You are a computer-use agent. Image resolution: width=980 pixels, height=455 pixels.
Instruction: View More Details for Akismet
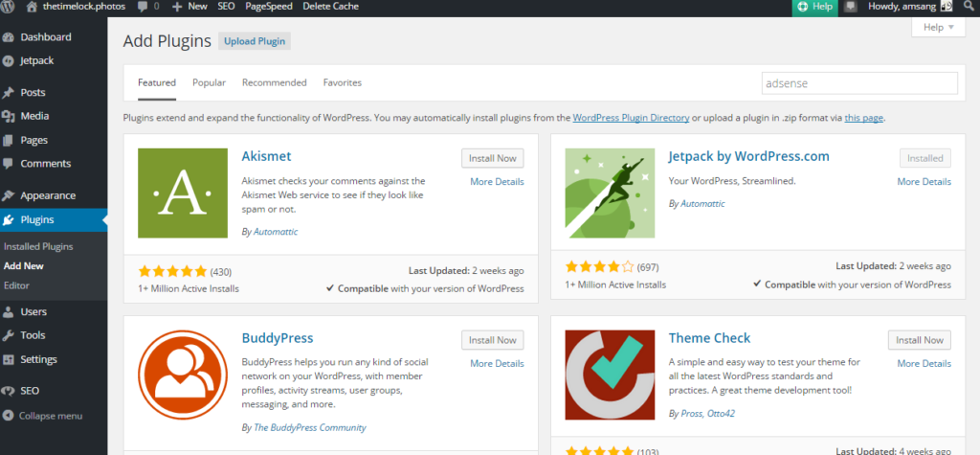pyautogui.click(x=497, y=182)
